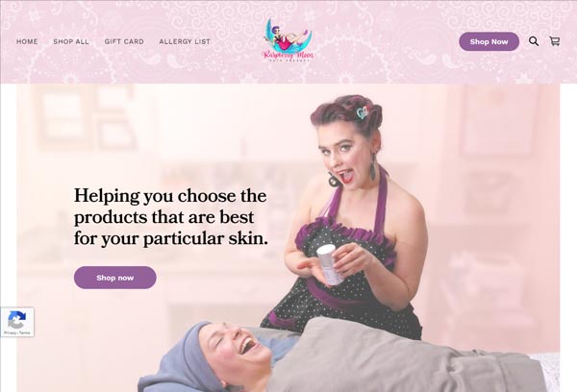Open the Privacy link in reCAPTCHA badge
Image resolution: width=577 pixels, height=392 pixels.
9,332
